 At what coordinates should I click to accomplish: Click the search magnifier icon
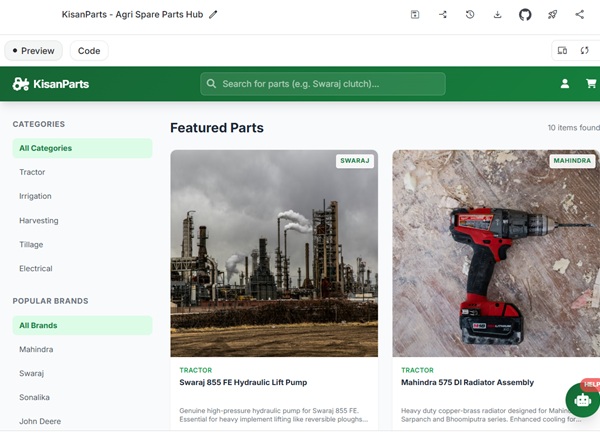click(x=211, y=83)
